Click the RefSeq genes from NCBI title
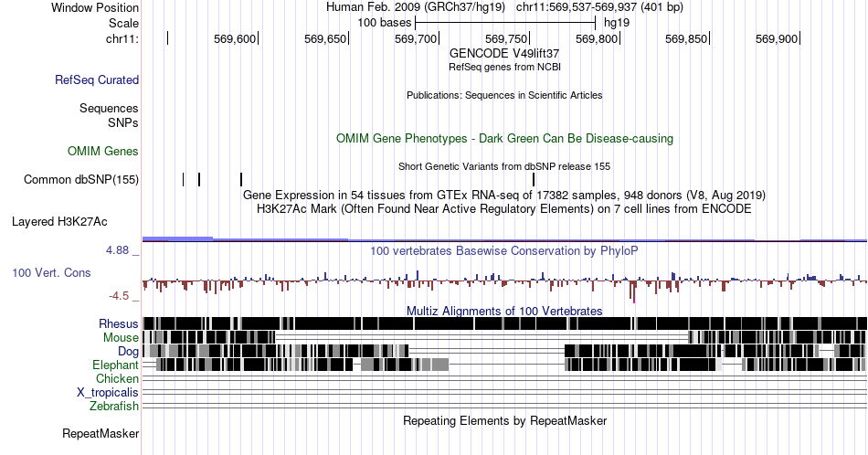Image resolution: width=868 pixels, height=455 pixels. (x=505, y=67)
